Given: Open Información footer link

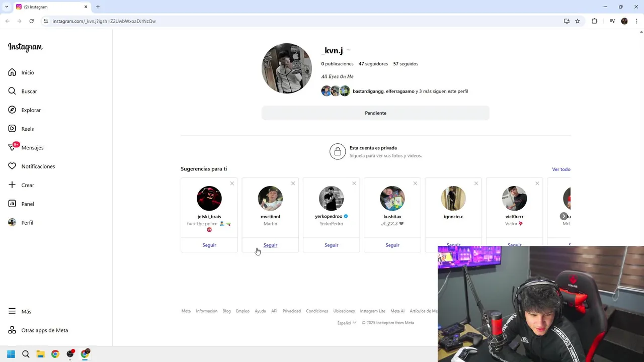Looking at the screenshot, I should [x=207, y=311].
